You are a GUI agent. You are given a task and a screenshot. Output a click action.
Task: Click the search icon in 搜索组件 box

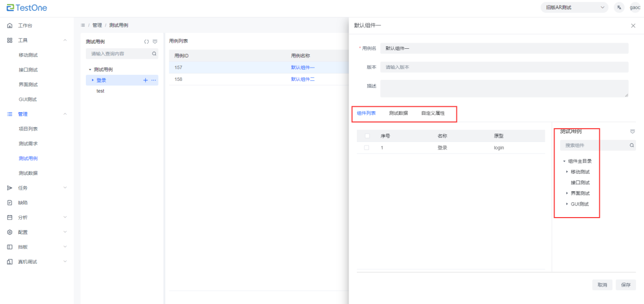click(x=632, y=145)
